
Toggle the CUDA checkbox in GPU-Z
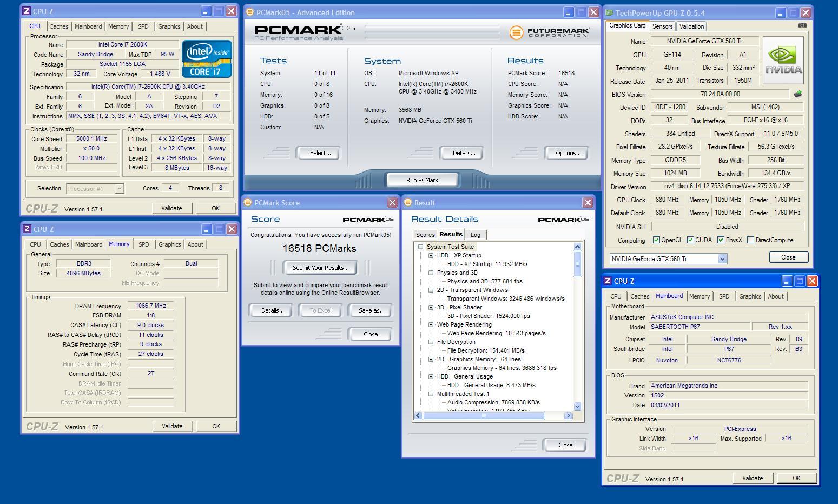pyautogui.click(x=690, y=240)
